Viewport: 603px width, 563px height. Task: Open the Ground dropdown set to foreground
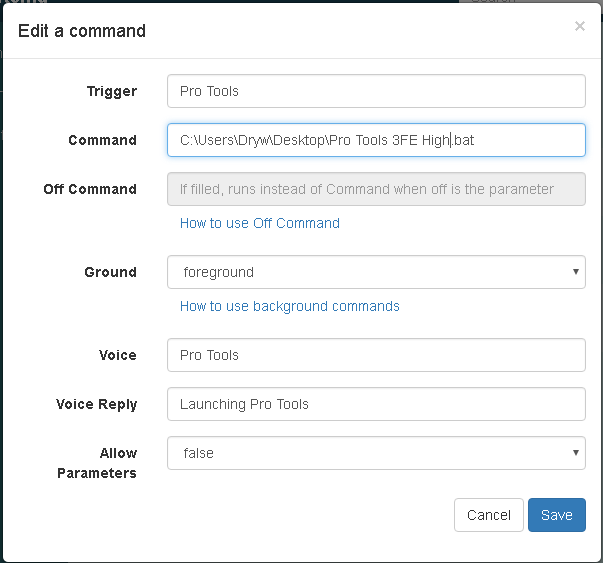pos(376,272)
